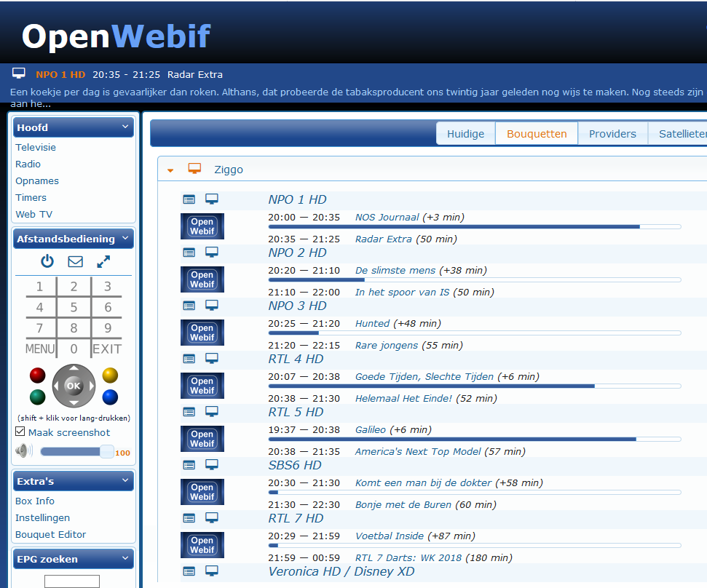Screen dimensions: 707x588
Task: Open the Opnames link
Action: [37, 180]
